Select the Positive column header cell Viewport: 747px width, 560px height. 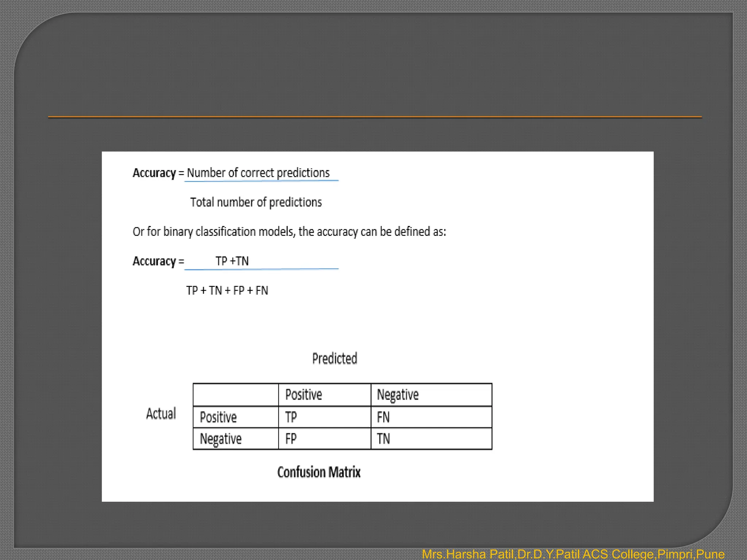coord(303,395)
